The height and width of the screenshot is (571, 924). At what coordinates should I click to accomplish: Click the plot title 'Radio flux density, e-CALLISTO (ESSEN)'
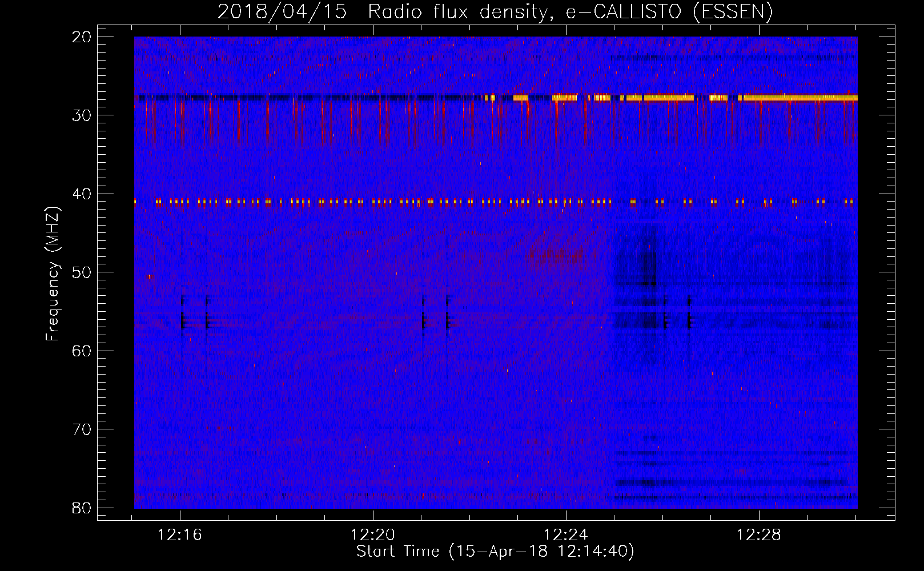pyautogui.click(x=570, y=12)
